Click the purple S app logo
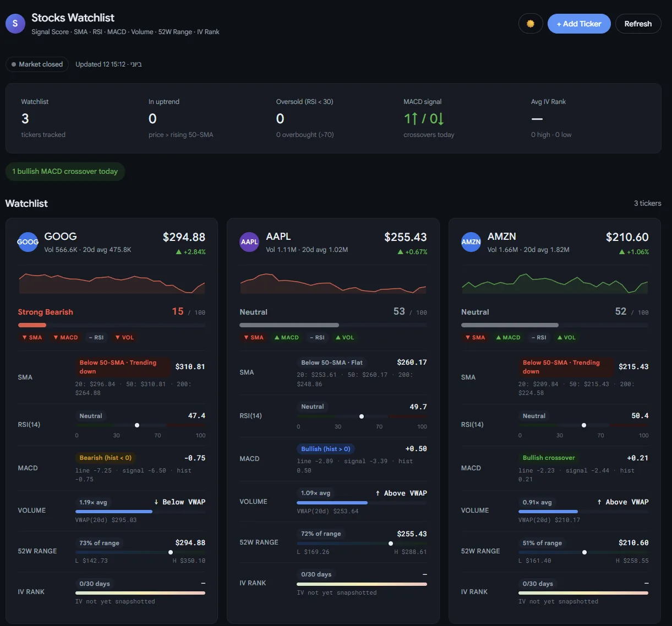This screenshot has width=672, height=626. tap(15, 24)
